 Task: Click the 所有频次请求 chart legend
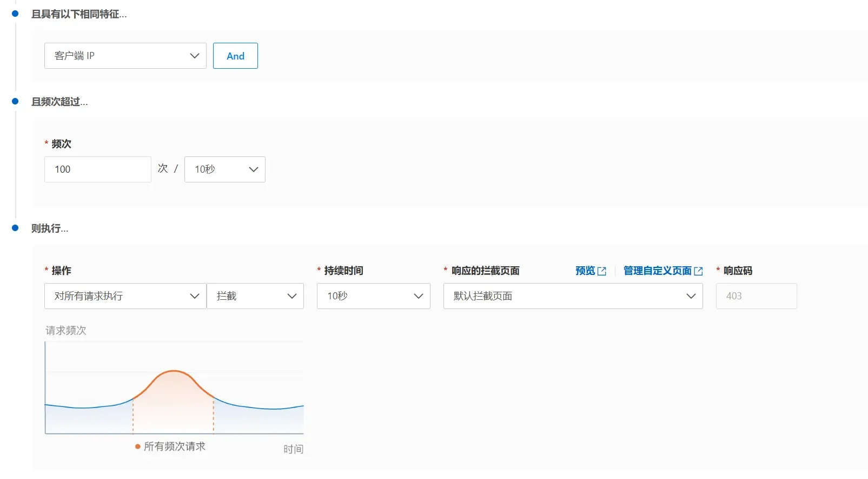[170, 447]
